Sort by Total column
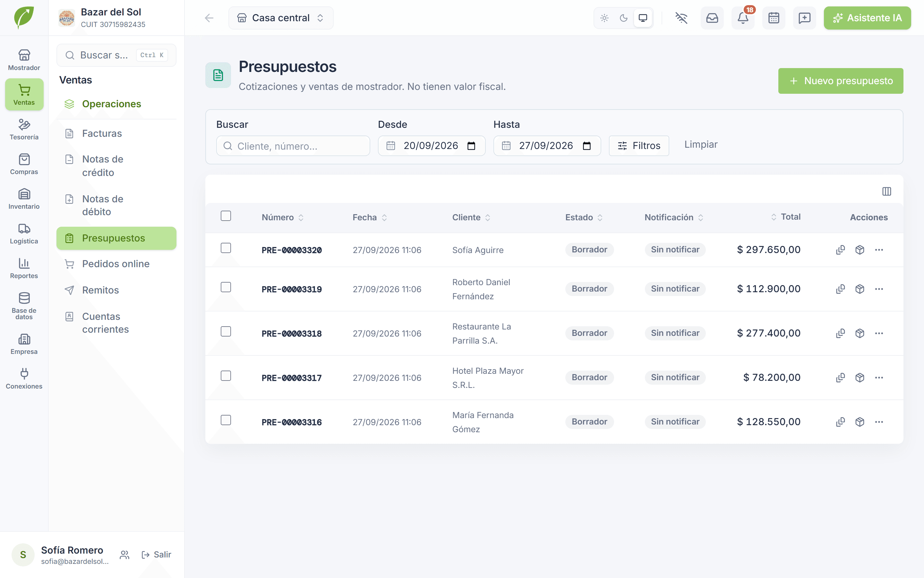The width and height of the screenshot is (924, 578). pos(785,217)
